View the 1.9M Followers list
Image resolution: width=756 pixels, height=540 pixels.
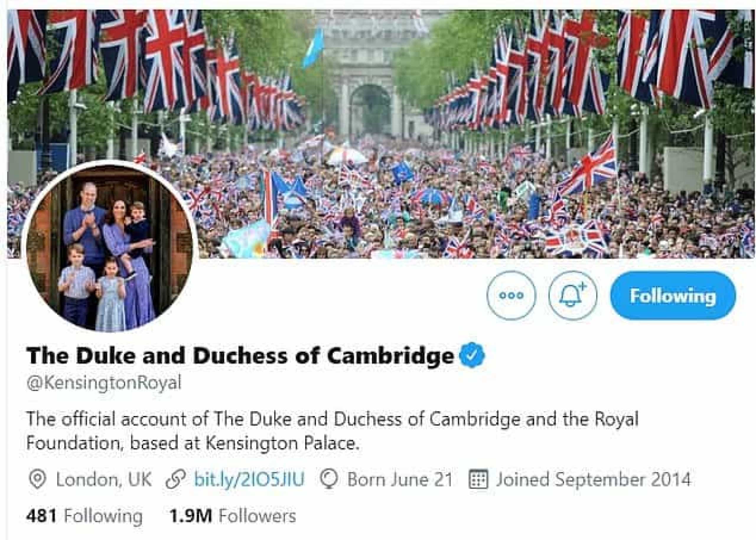232,516
